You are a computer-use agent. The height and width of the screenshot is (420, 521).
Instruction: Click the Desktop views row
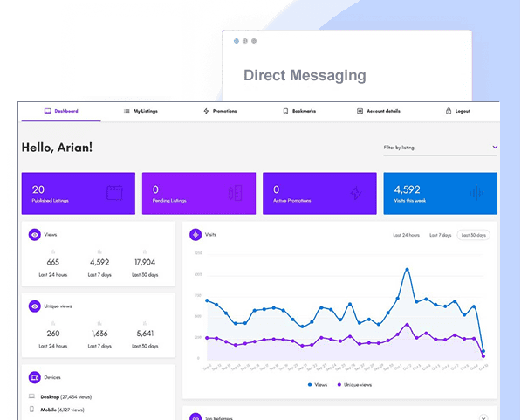[x=60, y=396]
